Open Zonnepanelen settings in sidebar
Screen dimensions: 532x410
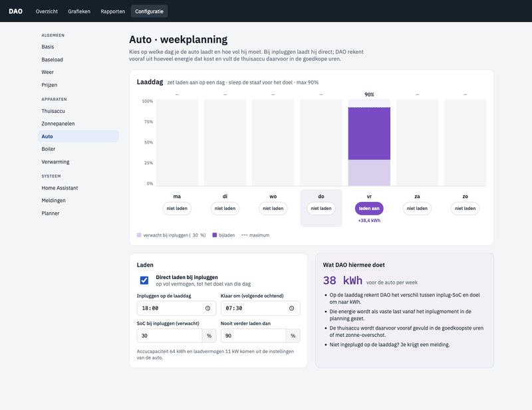tap(78, 124)
